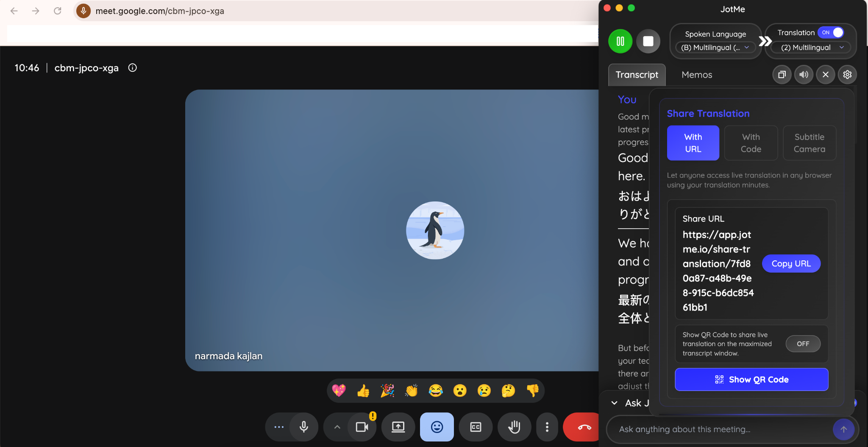Open meeting details info icon
Image resolution: width=868 pixels, height=447 pixels.
point(133,68)
